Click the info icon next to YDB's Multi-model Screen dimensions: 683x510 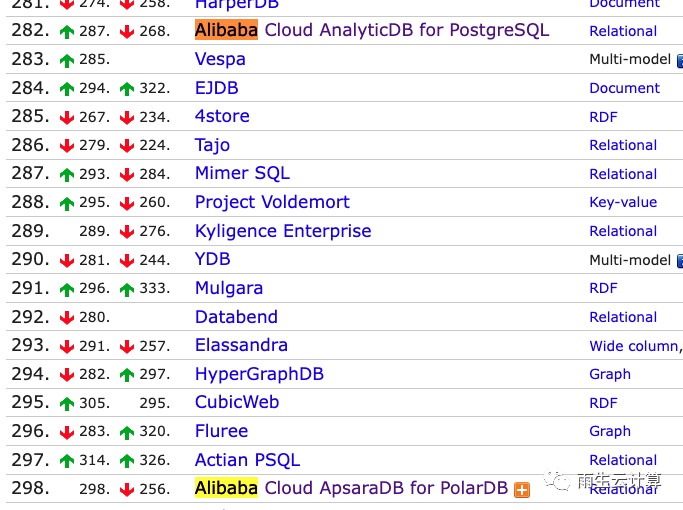coord(680,261)
